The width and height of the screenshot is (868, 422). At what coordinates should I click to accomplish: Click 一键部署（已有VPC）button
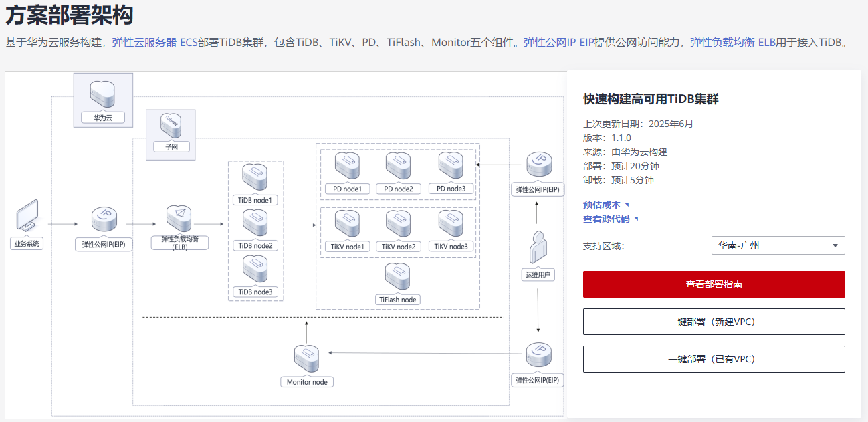[714, 359]
